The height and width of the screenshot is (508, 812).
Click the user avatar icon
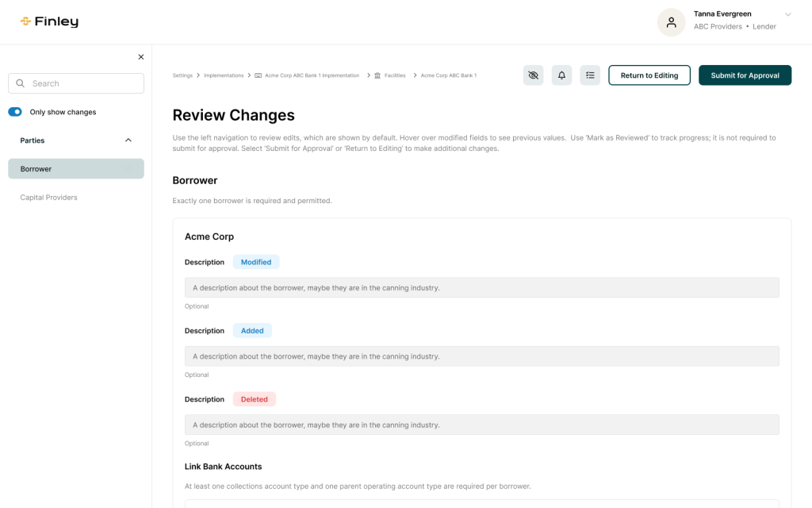tap(671, 22)
